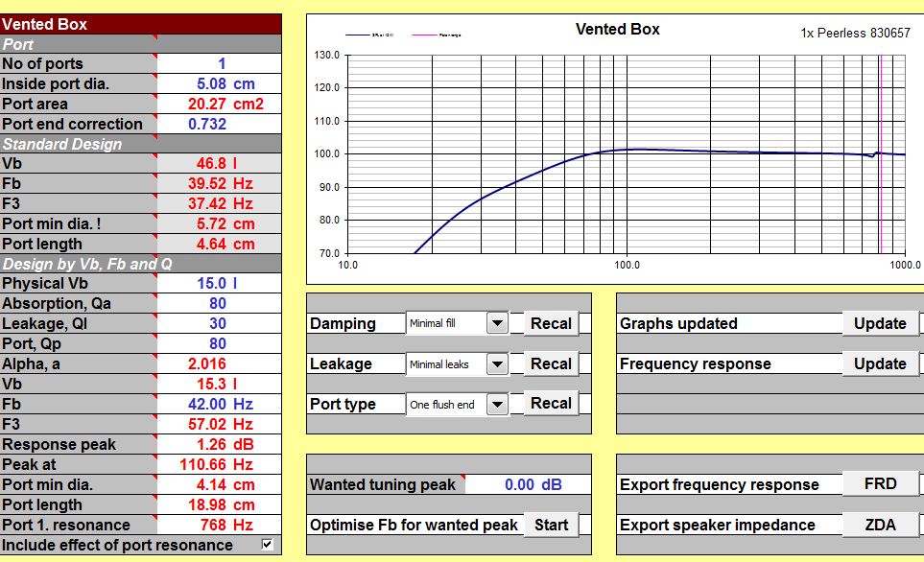Viewport: 924px width, 562px height.
Task: Click Recal button next to Port type
Action: click(x=551, y=404)
